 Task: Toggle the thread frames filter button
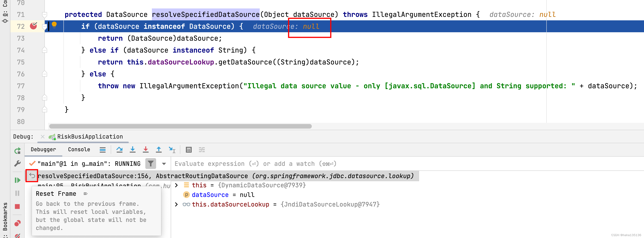coord(151,164)
